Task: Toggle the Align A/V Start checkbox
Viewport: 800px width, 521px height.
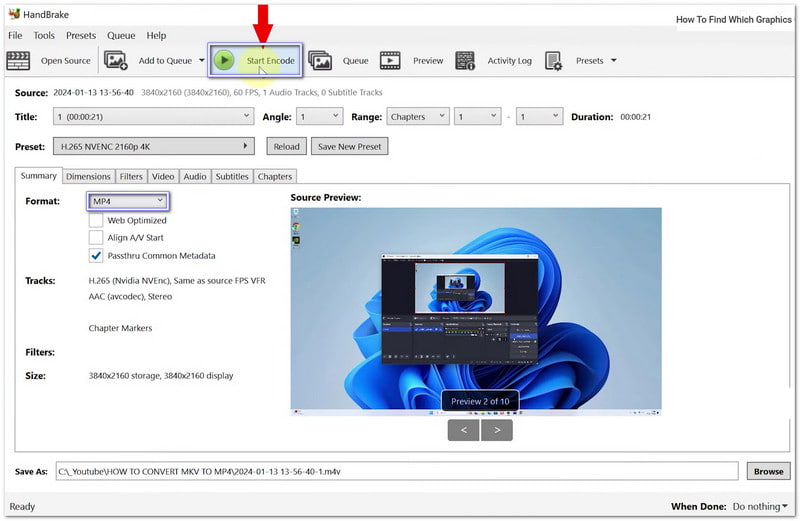Action: tap(96, 238)
